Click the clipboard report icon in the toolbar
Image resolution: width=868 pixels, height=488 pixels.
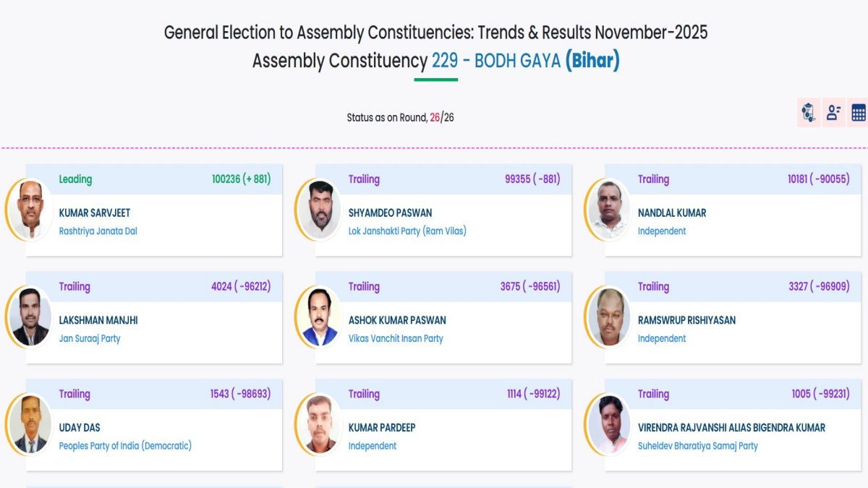click(808, 113)
